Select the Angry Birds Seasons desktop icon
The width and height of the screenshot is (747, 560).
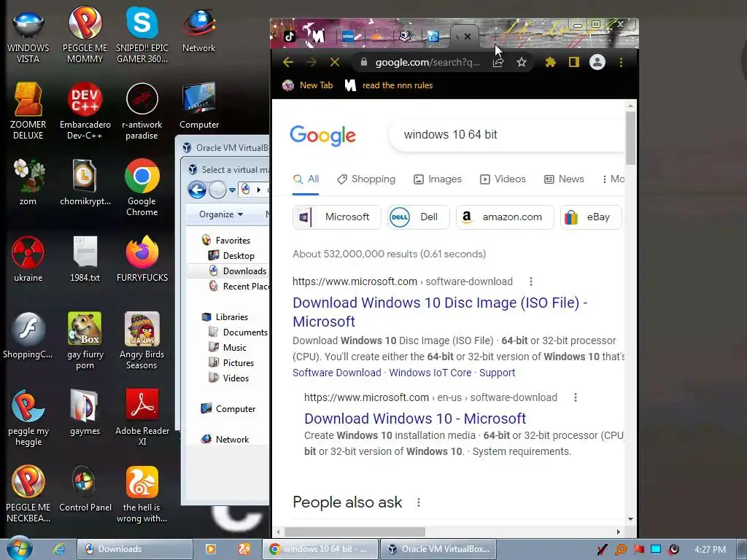click(x=142, y=341)
